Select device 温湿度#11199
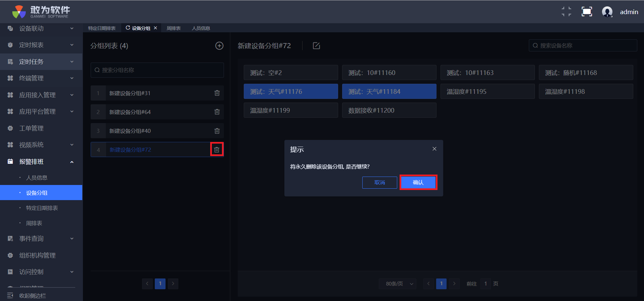644x301 pixels. [291, 110]
